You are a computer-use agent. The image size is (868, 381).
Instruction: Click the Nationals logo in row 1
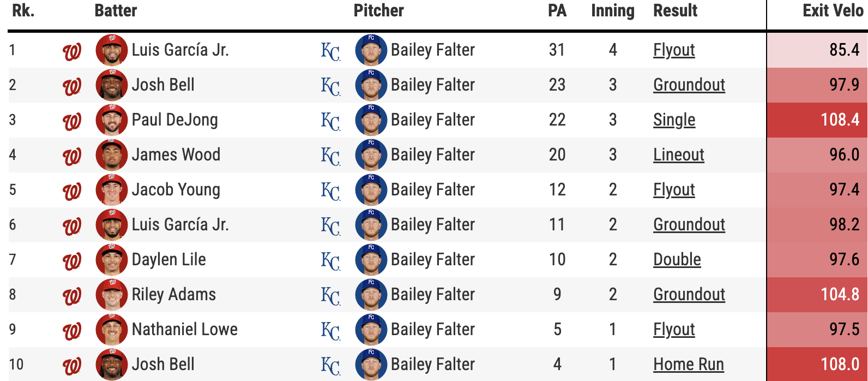click(72, 51)
